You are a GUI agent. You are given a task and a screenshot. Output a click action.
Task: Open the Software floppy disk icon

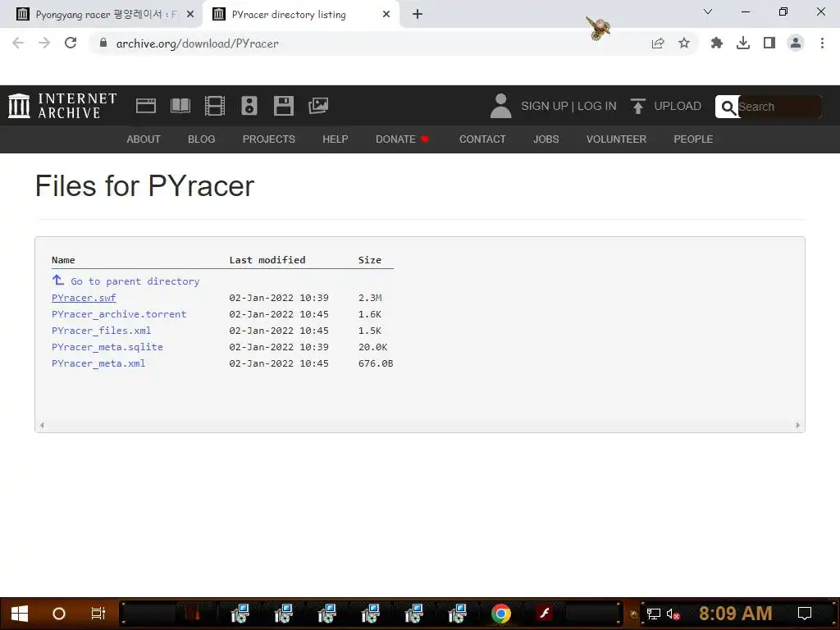point(283,106)
